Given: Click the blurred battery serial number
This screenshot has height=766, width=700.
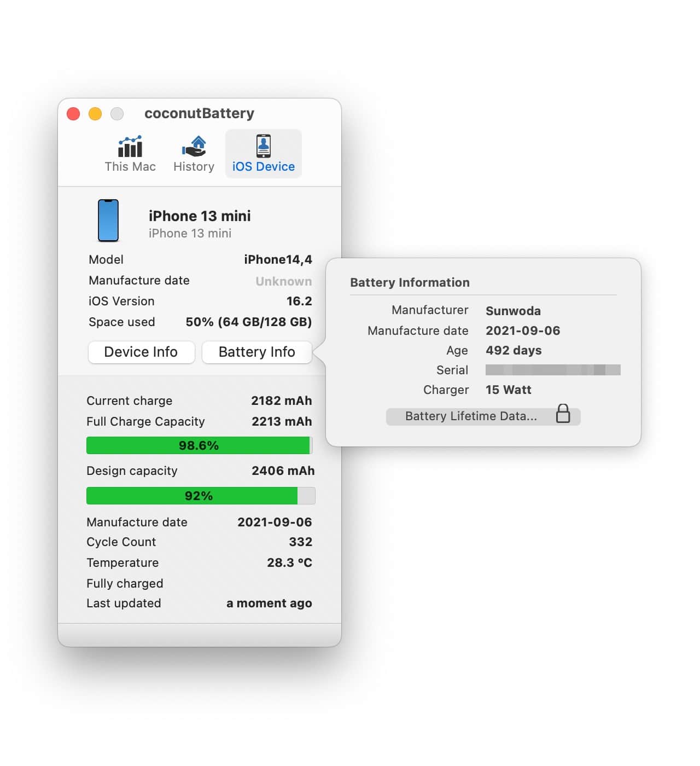Looking at the screenshot, I should 553,370.
